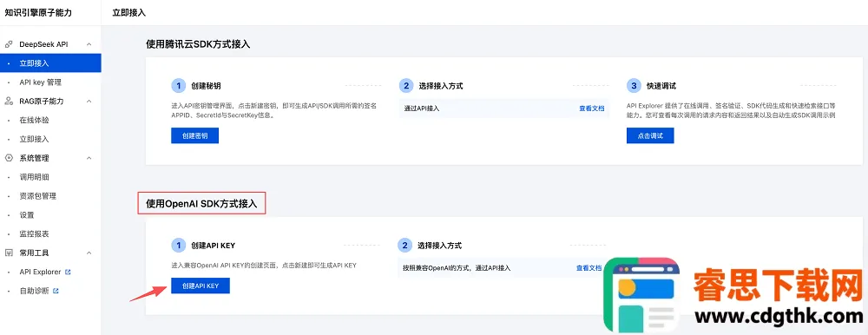This screenshot has height=335, width=868.
Task: Click 选择接入方式 title in Tencent SDK card
Action: 441,86
